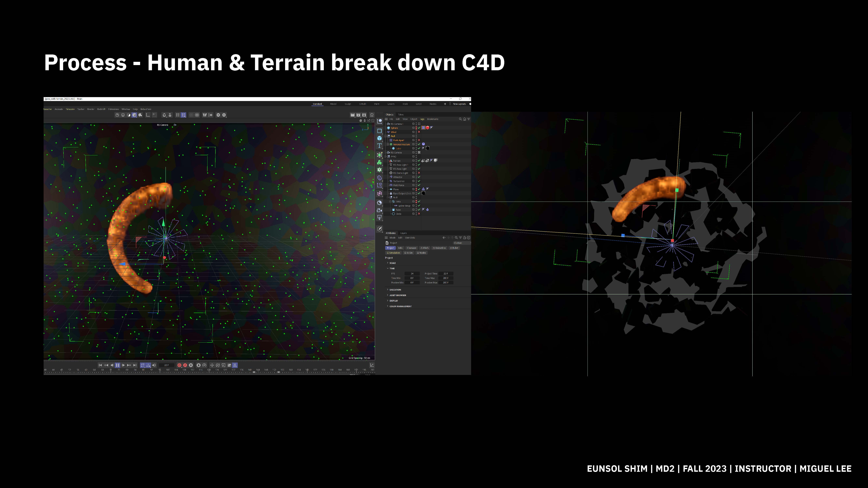Pause playback in the timeline
The width and height of the screenshot is (868, 488).
tap(118, 365)
